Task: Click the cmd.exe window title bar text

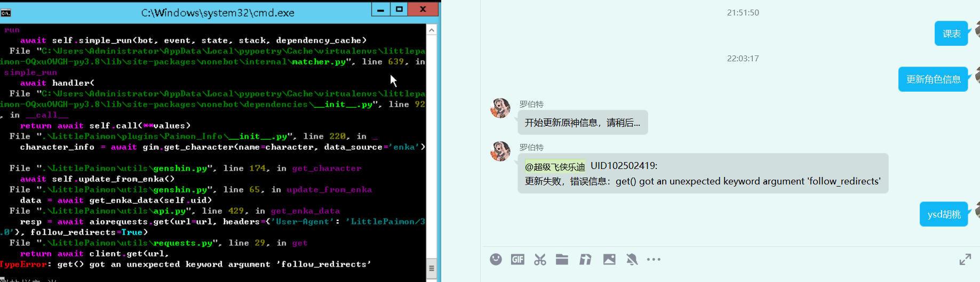Action: click(x=218, y=13)
